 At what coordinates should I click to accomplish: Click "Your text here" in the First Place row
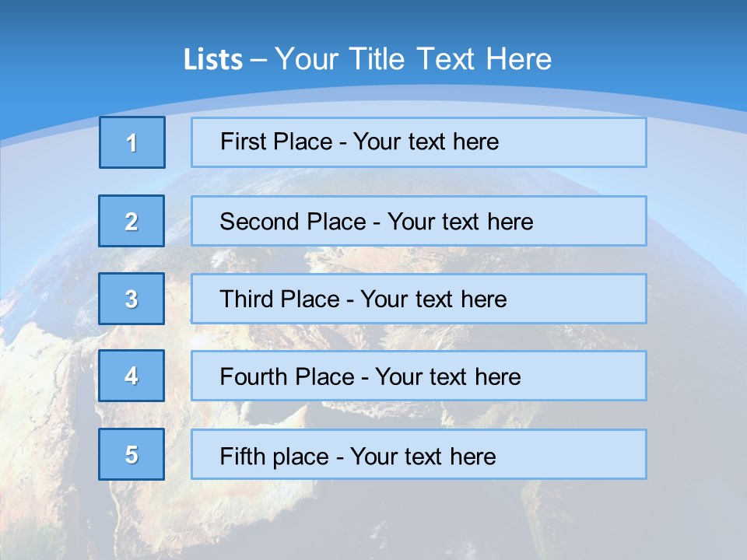[426, 142]
